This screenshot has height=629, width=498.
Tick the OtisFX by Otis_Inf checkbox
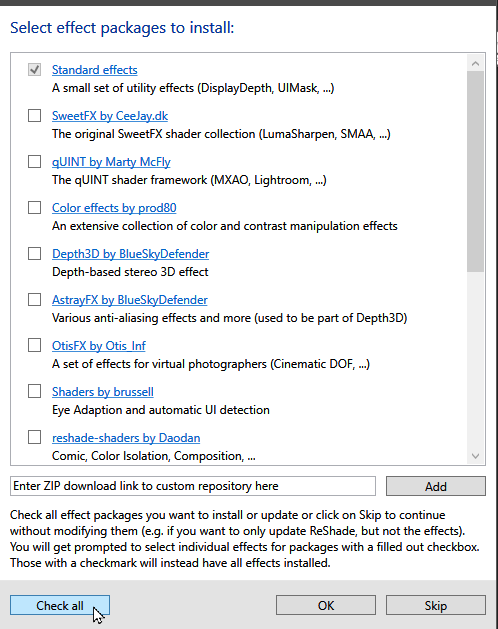(x=35, y=345)
